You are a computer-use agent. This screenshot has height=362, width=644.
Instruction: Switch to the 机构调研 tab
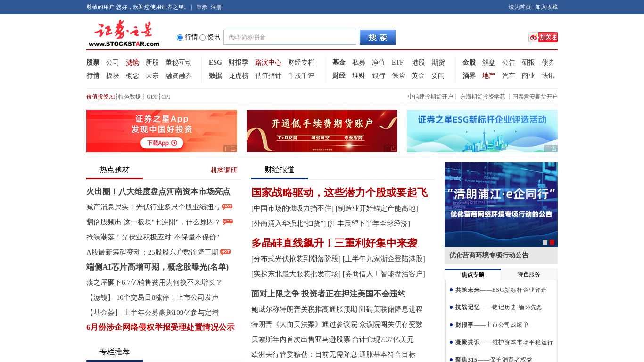(x=224, y=170)
